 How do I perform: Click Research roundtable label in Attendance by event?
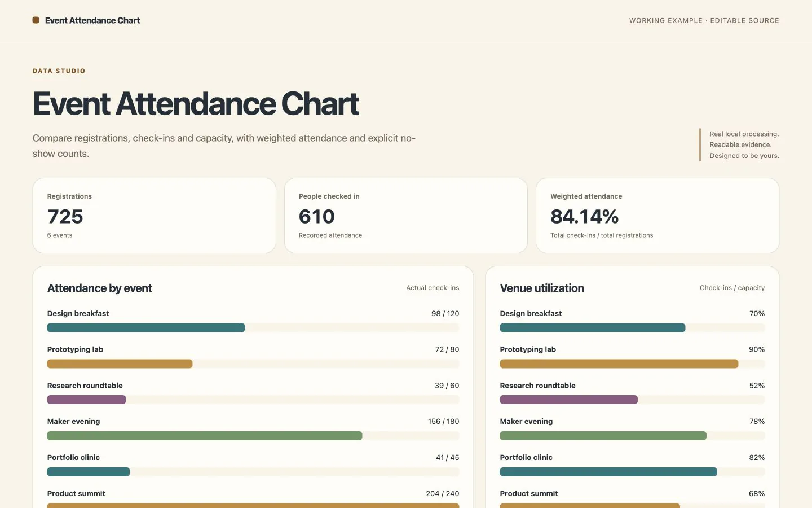click(85, 386)
